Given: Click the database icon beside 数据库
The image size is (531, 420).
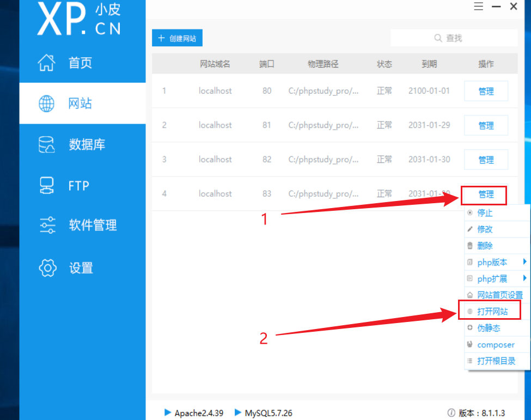Looking at the screenshot, I should tap(46, 144).
